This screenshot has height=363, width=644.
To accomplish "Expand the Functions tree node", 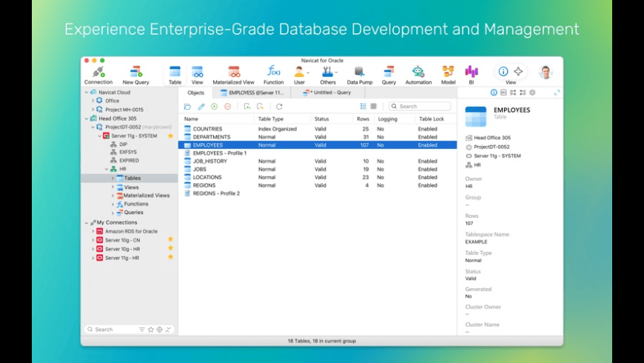I will 113,204.
